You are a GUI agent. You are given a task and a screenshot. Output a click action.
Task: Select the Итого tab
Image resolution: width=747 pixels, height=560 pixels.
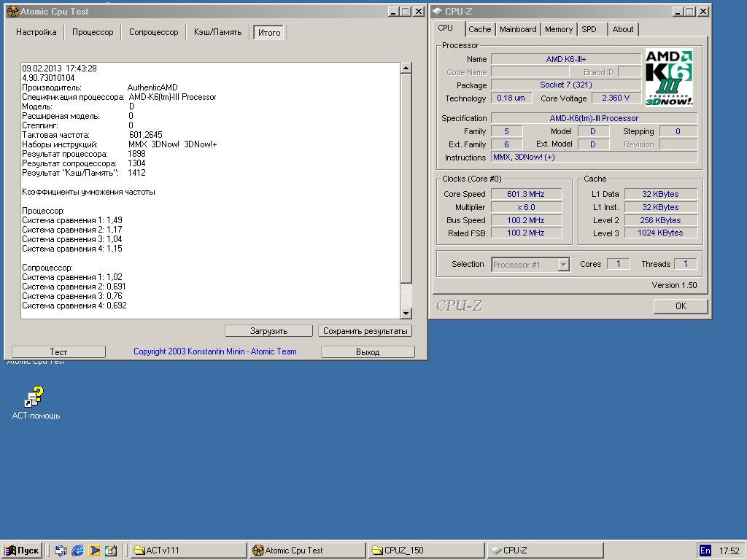pyautogui.click(x=269, y=32)
